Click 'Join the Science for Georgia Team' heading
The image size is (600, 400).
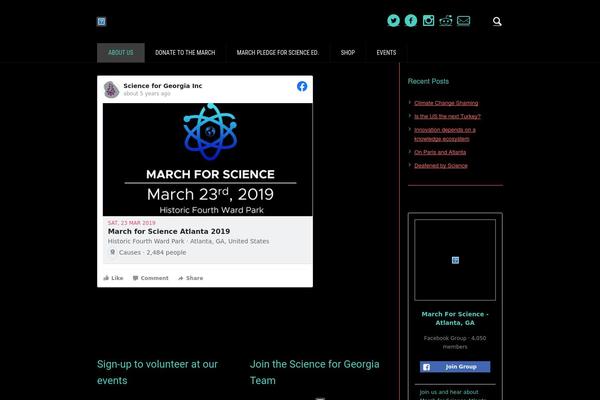[x=315, y=372]
